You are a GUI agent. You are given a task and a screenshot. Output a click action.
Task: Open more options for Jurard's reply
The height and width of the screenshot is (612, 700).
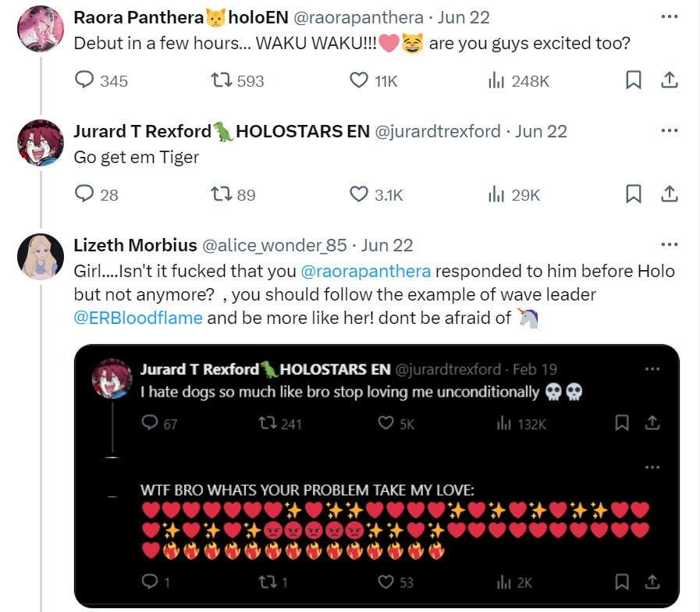[670, 131]
